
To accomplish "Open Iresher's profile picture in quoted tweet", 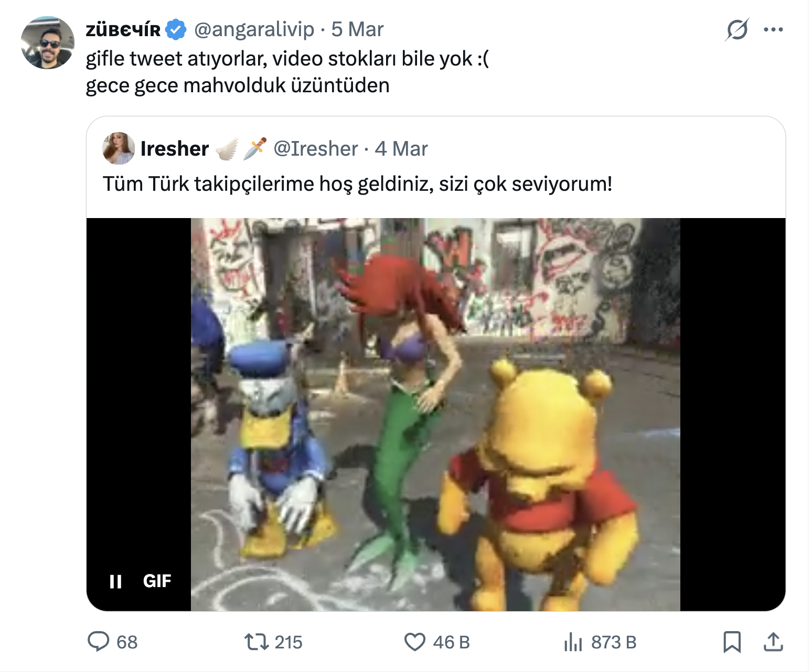I will [119, 148].
